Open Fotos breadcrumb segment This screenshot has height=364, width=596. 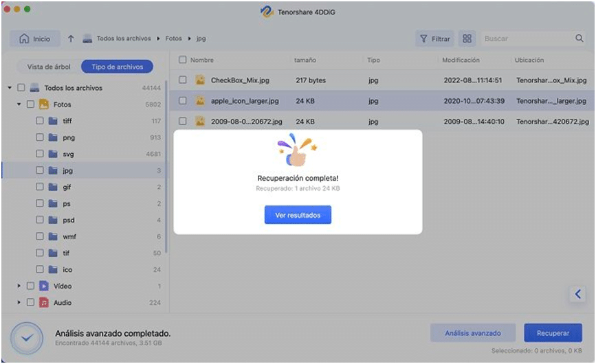tap(173, 38)
